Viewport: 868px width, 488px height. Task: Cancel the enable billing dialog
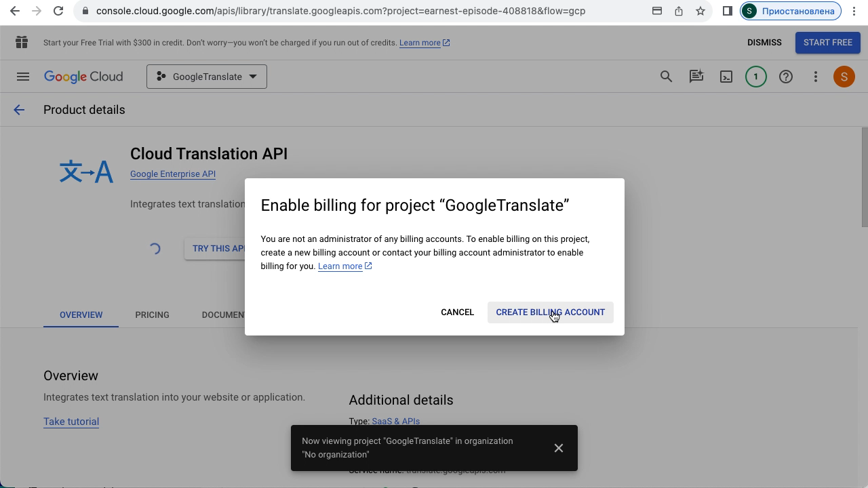tap(457, 312)
